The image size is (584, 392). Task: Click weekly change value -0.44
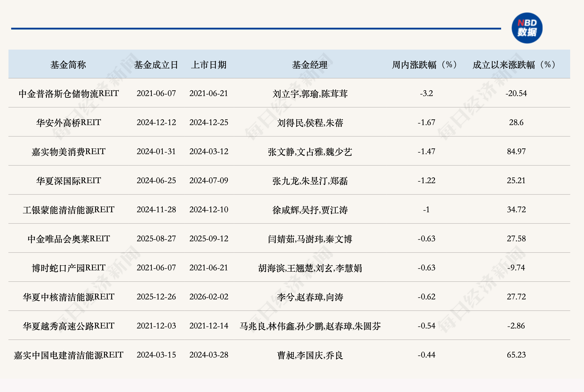coord(426,355)
